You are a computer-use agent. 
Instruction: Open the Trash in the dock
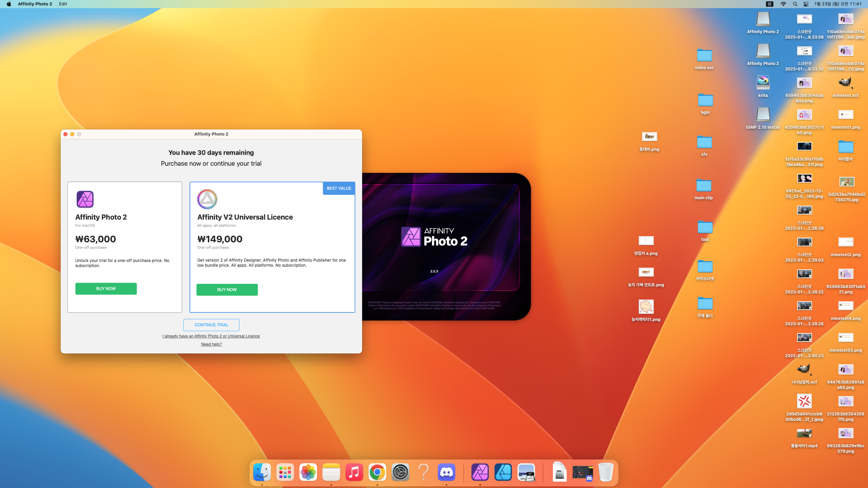(606, 472)
